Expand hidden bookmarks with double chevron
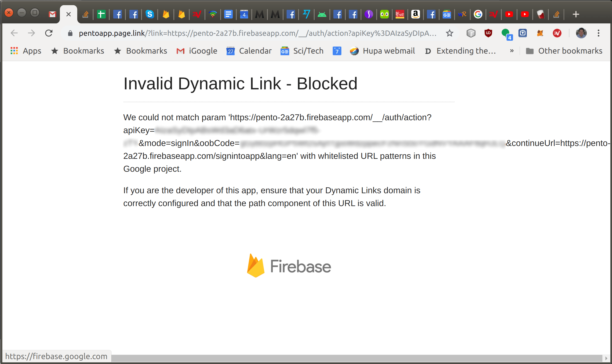 point(512,51)
